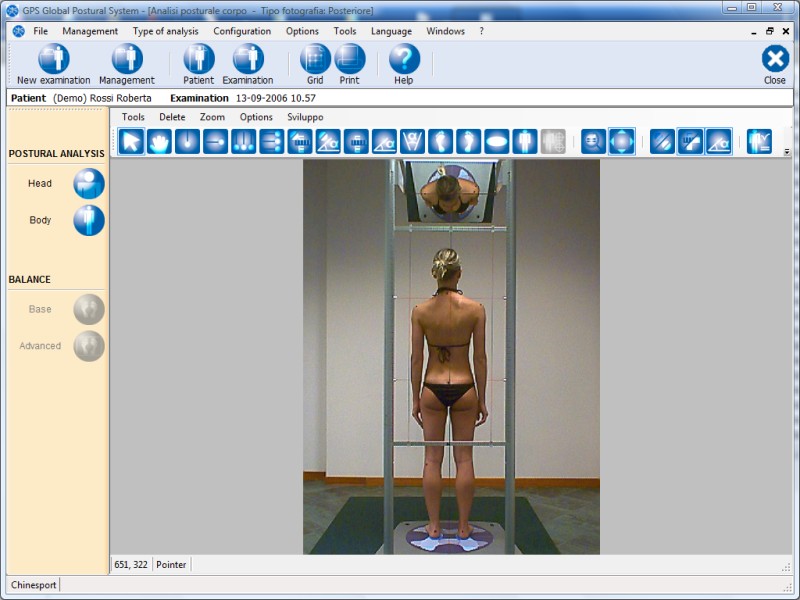Select the ellipse tool
800x600 pixels.
(x=496, y=141)
